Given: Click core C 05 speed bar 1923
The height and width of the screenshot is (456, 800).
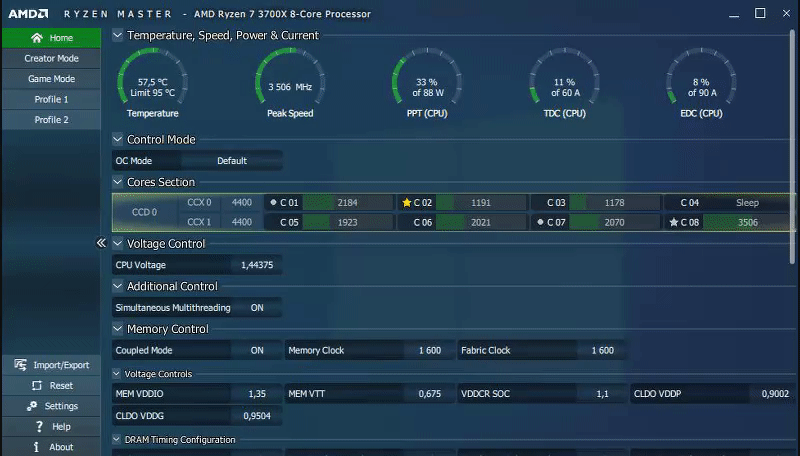Looking at the screenshot, I should point(347,222).
